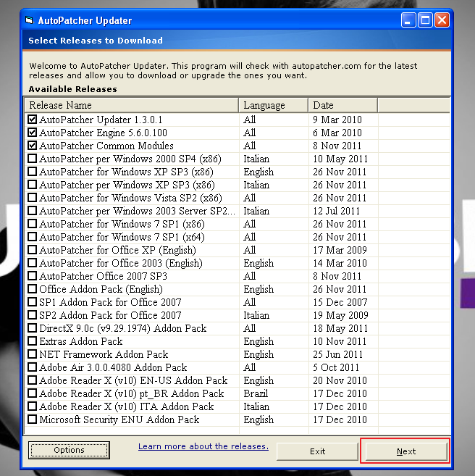Check SP1 Addon Pack for Office 2007
Viewport: 475px width, 476px height.
[32, 302]
